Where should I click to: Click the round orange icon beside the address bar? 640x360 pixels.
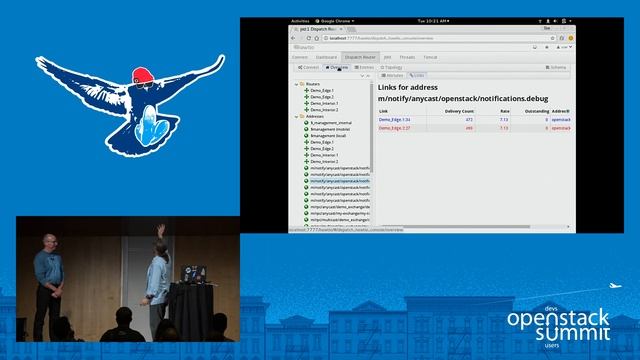coord(571,38)
